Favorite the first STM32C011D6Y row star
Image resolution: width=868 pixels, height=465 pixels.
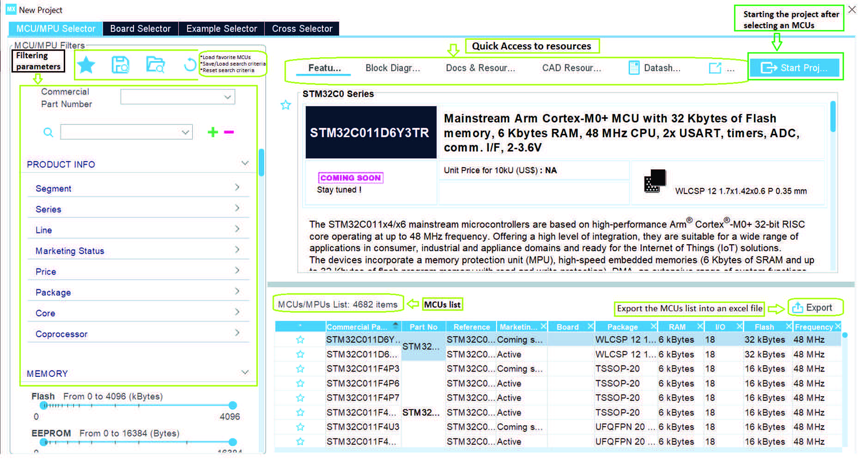pos(300,340)
